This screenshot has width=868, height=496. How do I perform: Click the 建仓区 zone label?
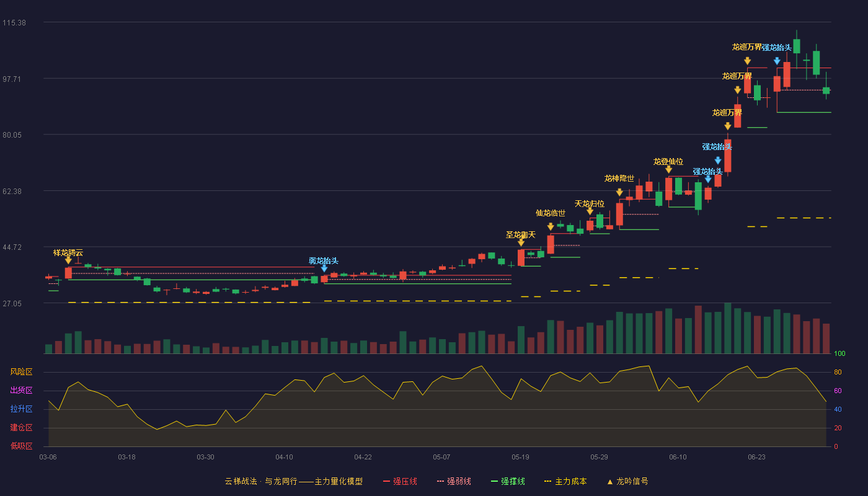21,428
